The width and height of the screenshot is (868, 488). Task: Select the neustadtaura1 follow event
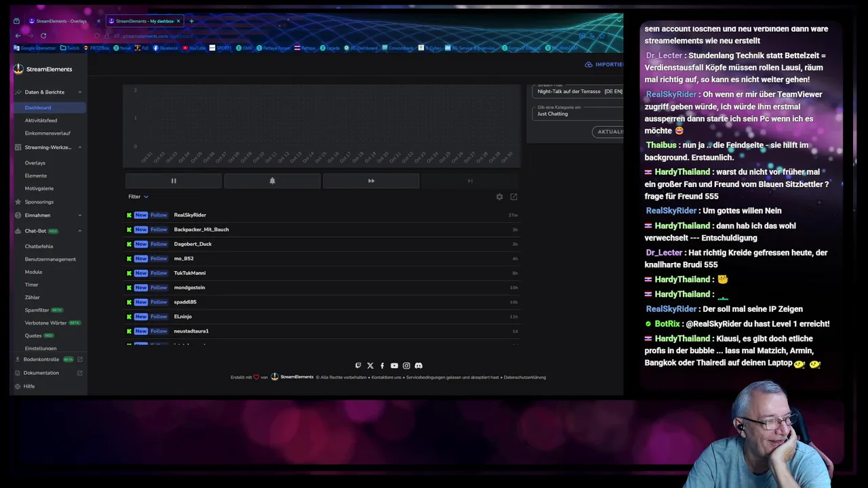click(x=322, y=331)
